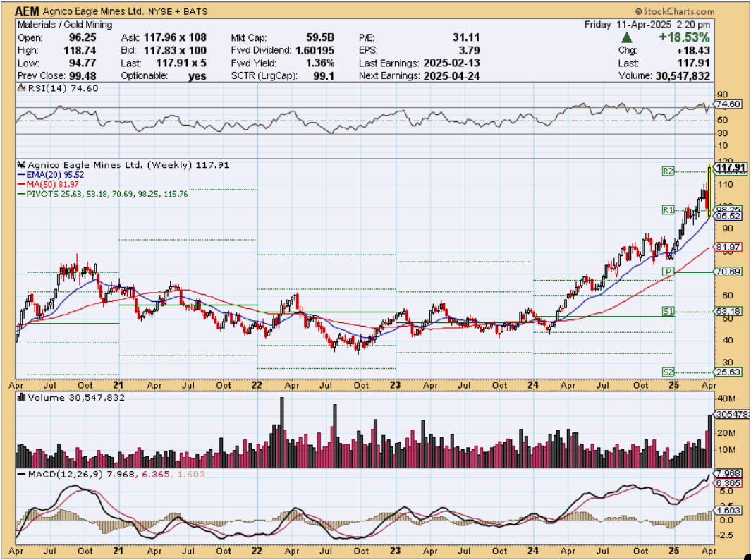Click the tallest volume bar in early 2022
The height and width of the screenshot is (560, 751).
pyautogui.click(x=281, y=432)
